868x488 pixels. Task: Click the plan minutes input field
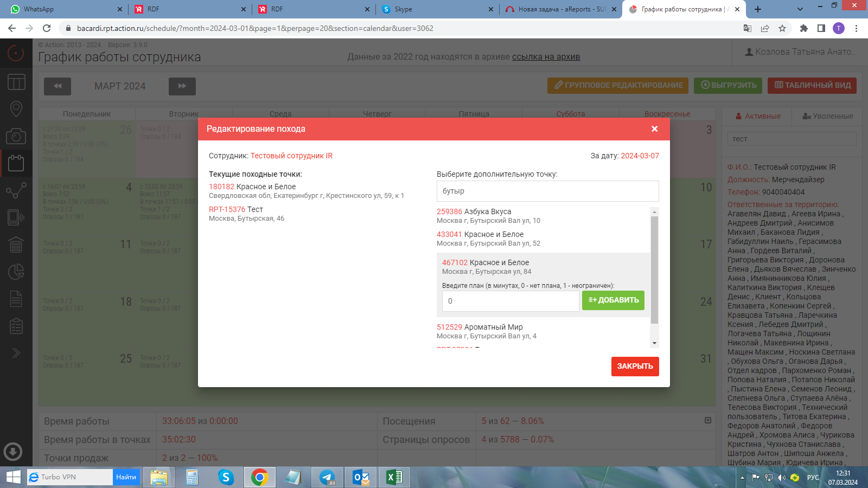[x=510, y=301]
